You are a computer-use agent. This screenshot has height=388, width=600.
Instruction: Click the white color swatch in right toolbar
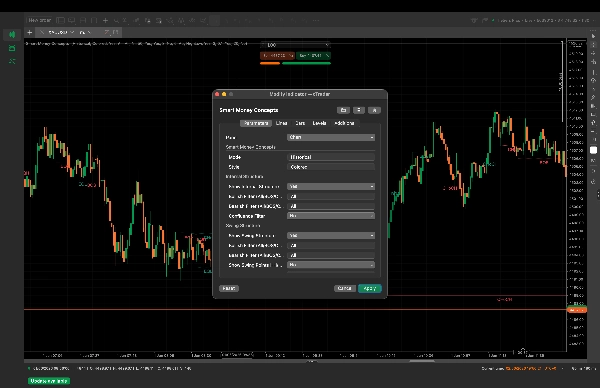click(x=593, y=150)
